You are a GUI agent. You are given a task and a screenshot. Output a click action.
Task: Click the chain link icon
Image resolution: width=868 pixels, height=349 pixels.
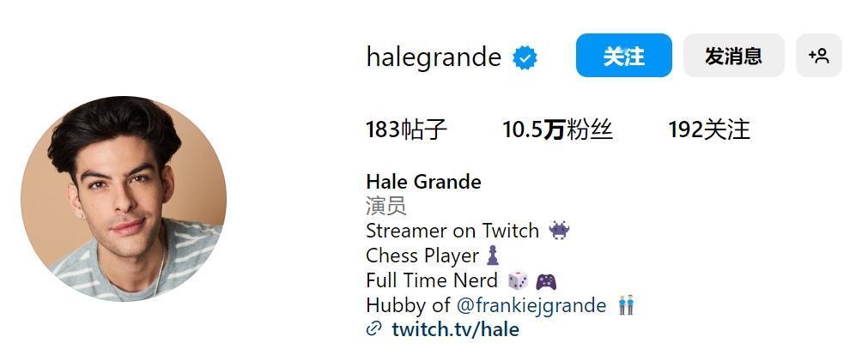tap(374, 328)
